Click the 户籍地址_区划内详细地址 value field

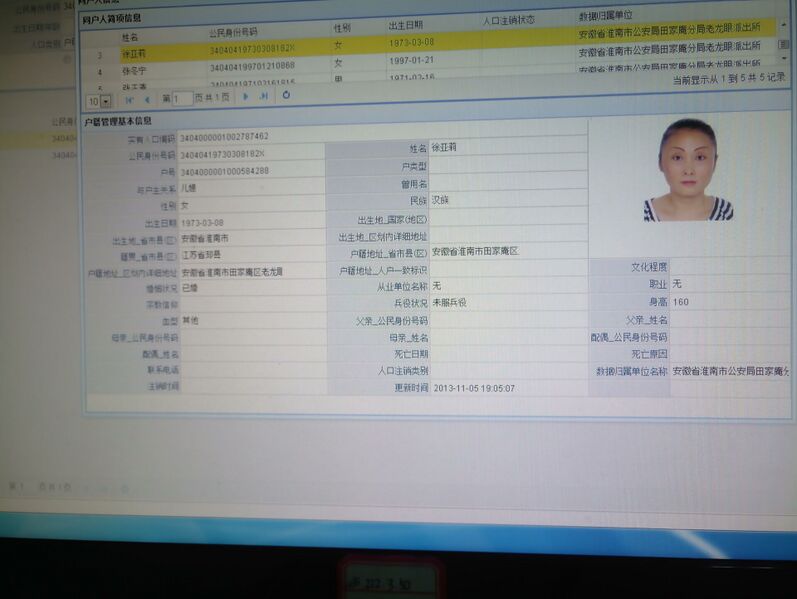[x=253, y=272]
